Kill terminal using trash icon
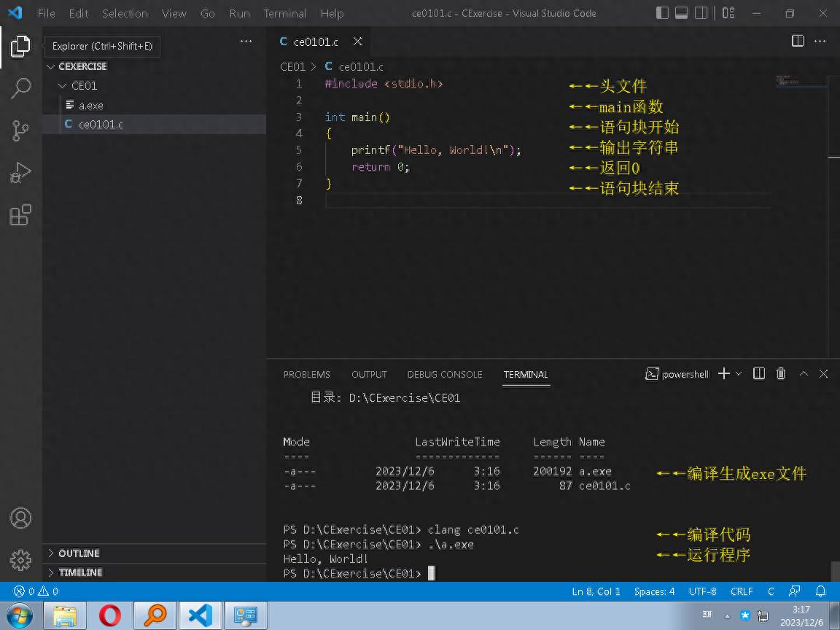The height and width of the screenshot is (630, 840). coord(781,373)
